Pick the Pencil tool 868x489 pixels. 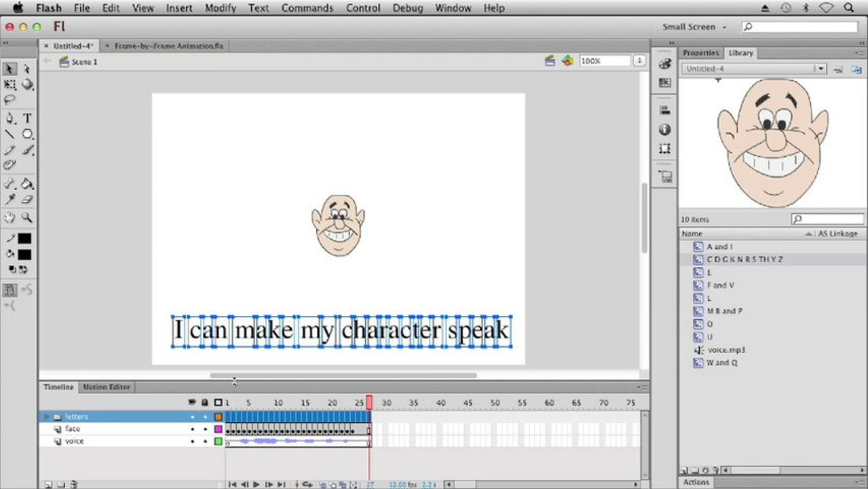click(x=10, y=149)
